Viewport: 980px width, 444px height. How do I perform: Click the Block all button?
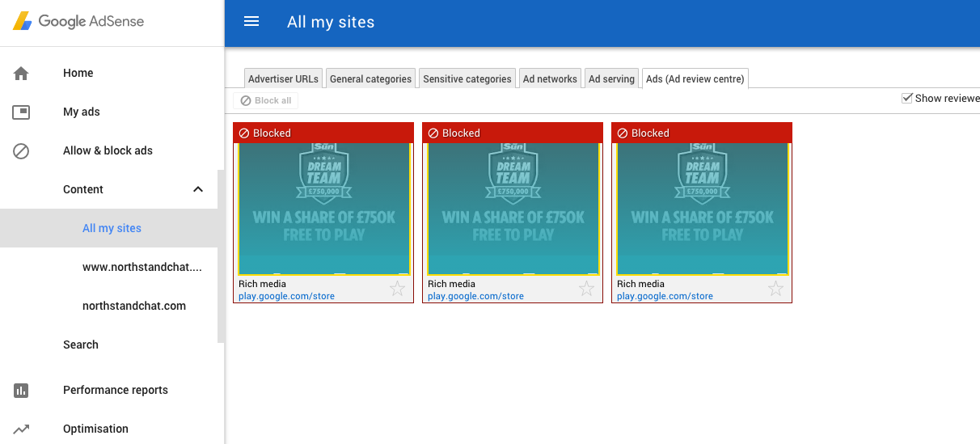[265, 100]
